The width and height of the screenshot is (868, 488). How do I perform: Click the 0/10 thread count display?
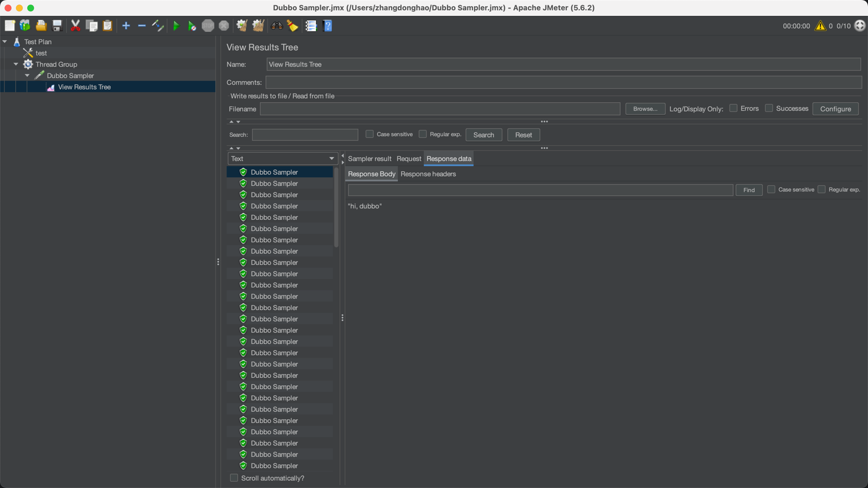(843, 26)
